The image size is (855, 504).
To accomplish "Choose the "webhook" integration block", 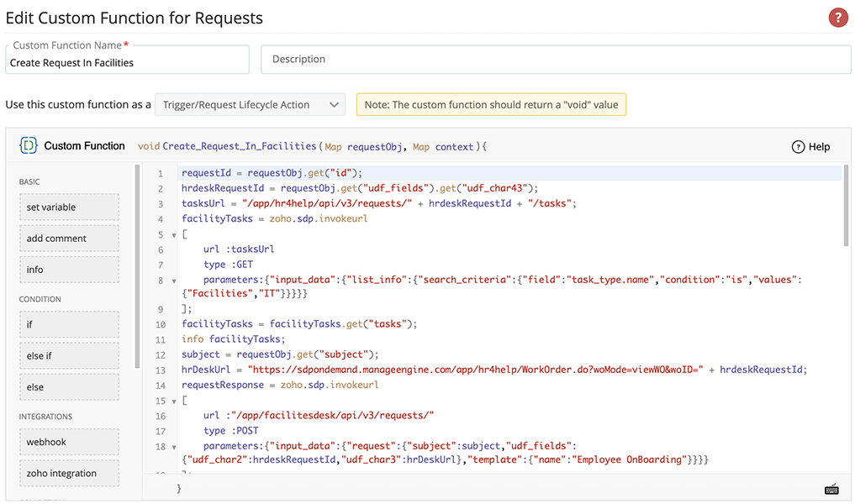I will [x=69, y=442].
